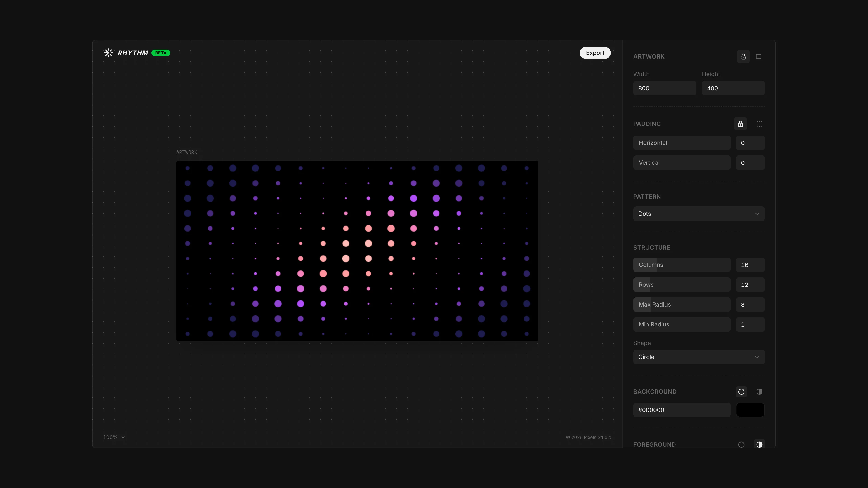Switch FOREGROUND to solid color circle icon
This screenshot has width=868, height=488.
(x=741, y=445)
